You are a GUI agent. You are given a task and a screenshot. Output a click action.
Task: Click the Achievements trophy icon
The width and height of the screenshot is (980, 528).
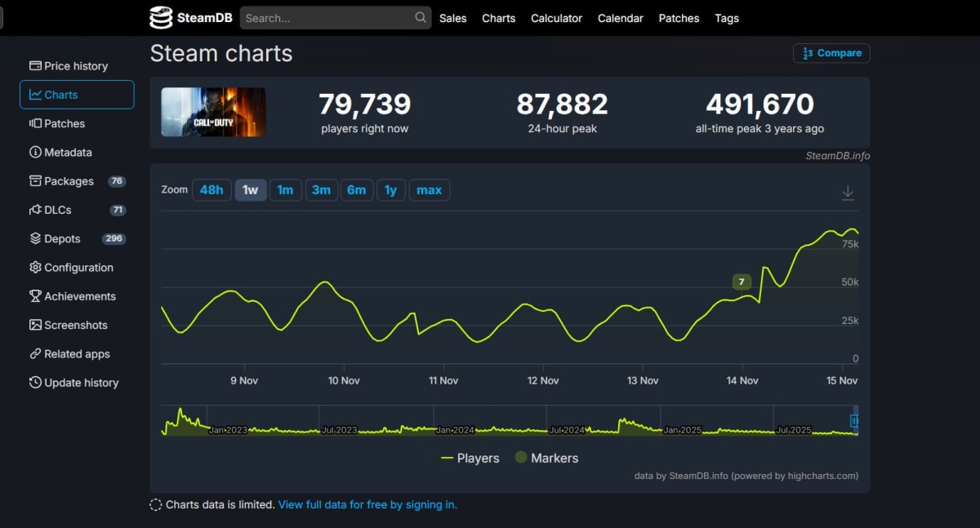pyautogui.click(x=35, y=296)
